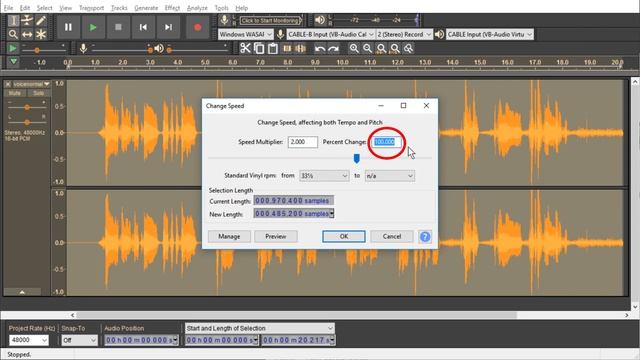Click the track pan slider knob
The image size is (640, 360).
click(27, 122)
